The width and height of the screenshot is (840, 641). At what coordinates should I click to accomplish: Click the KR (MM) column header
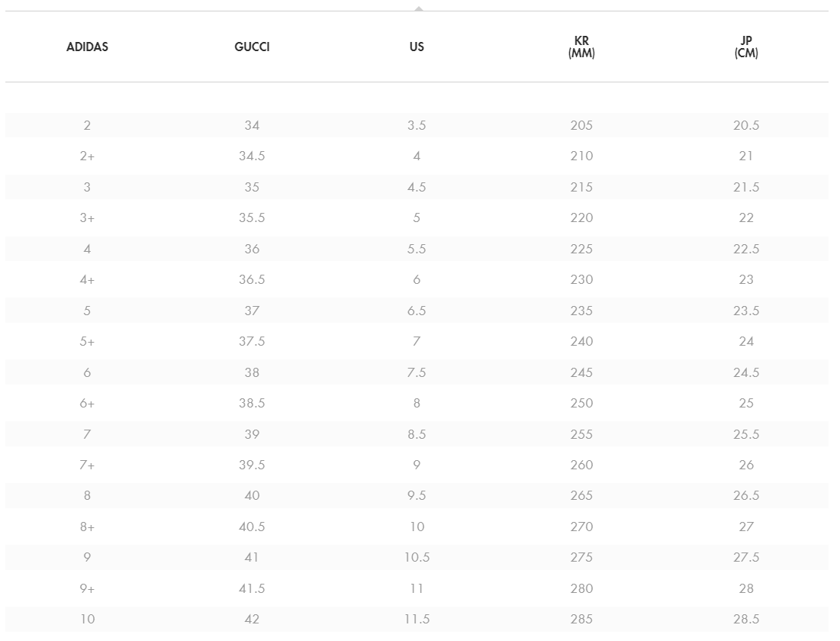[x=581, y=47]
